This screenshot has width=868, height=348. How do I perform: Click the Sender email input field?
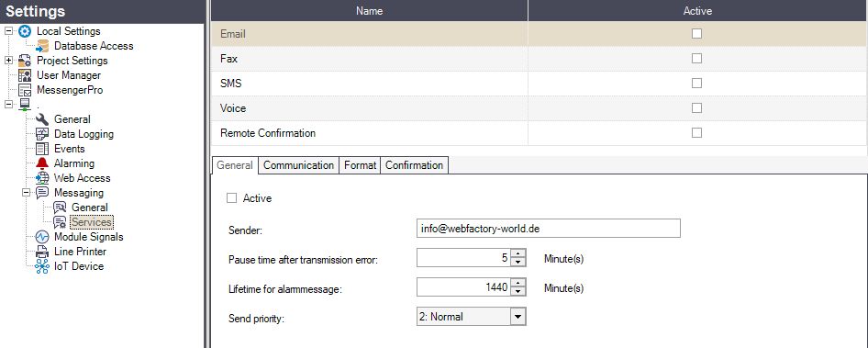click(548, 229)
